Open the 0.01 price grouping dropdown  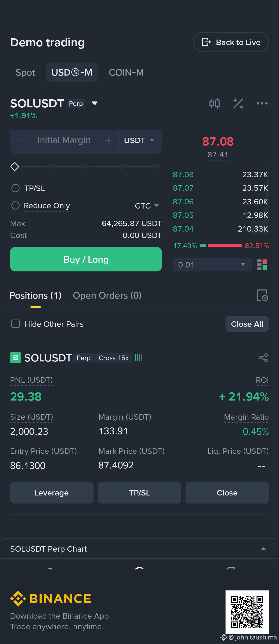tap(212, 265)
